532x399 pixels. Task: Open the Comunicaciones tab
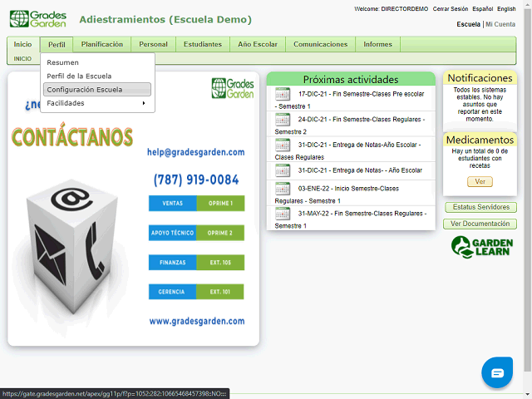320,44
